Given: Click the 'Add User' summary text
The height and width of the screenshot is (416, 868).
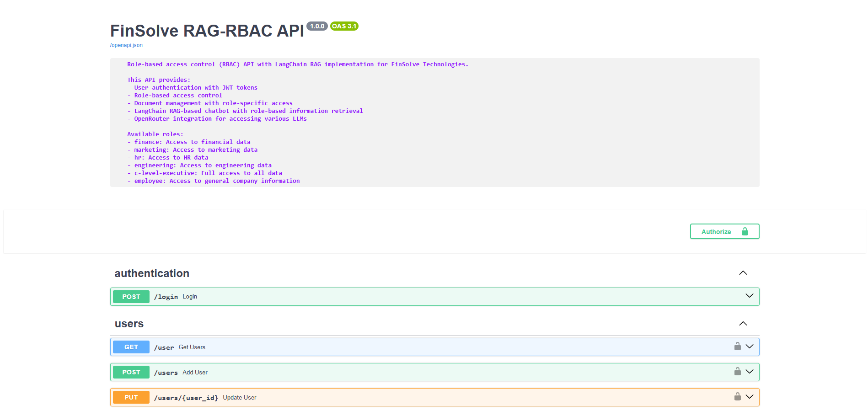Looking at the screenshot, I should (195, 373).
